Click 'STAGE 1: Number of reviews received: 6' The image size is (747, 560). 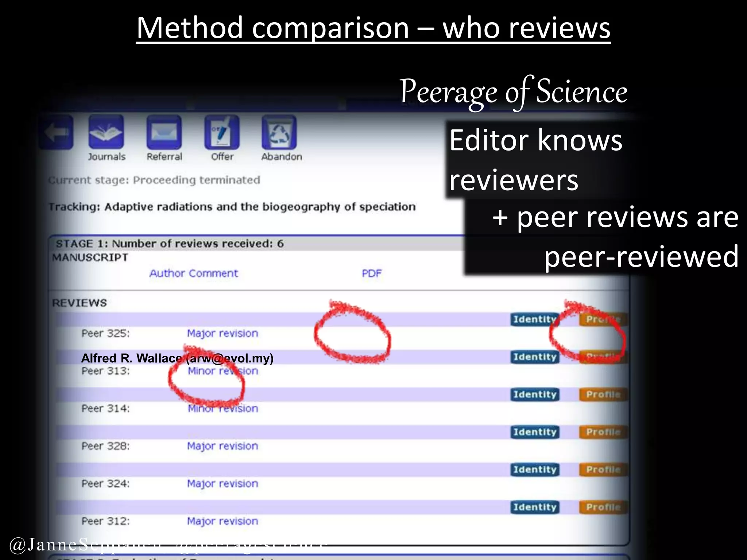tap(170, 244)
